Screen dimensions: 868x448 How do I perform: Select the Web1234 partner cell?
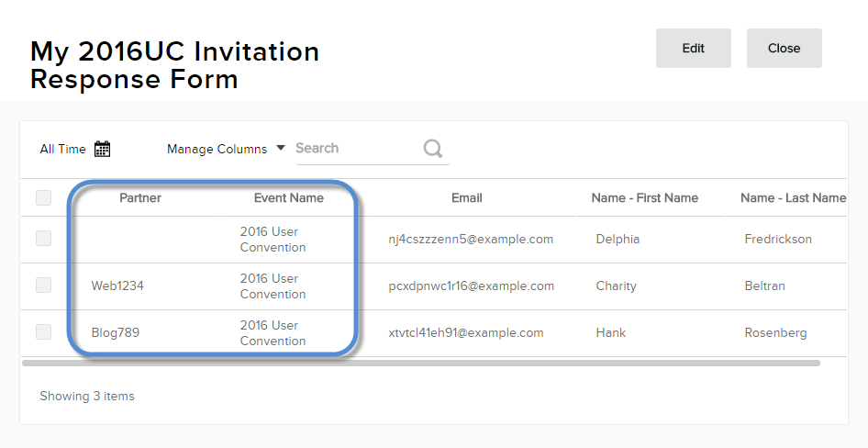click(x=117, y=286)
